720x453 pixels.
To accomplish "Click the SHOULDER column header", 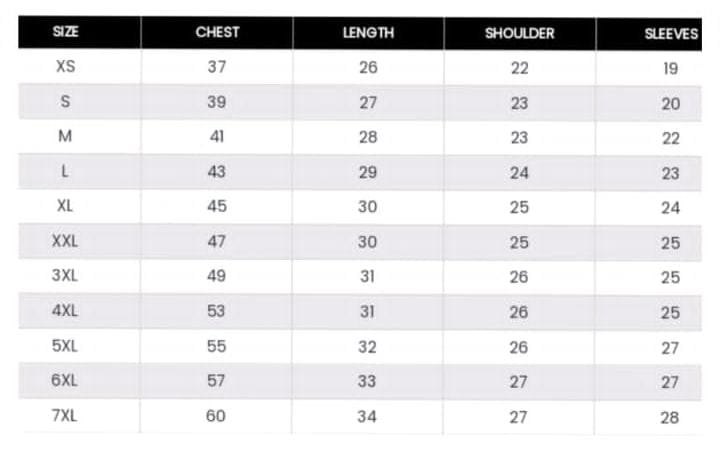I will point(520,33).
